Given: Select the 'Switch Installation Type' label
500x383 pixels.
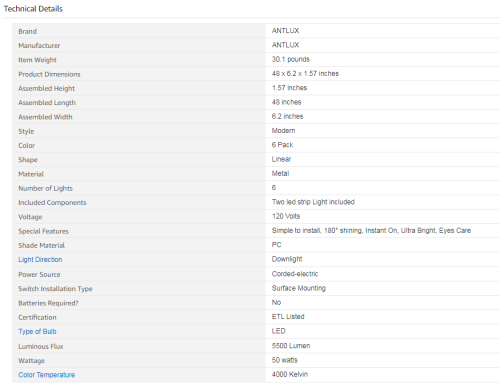Looking at the screenshot, I should pyautogui.click(x=55, y=289).
